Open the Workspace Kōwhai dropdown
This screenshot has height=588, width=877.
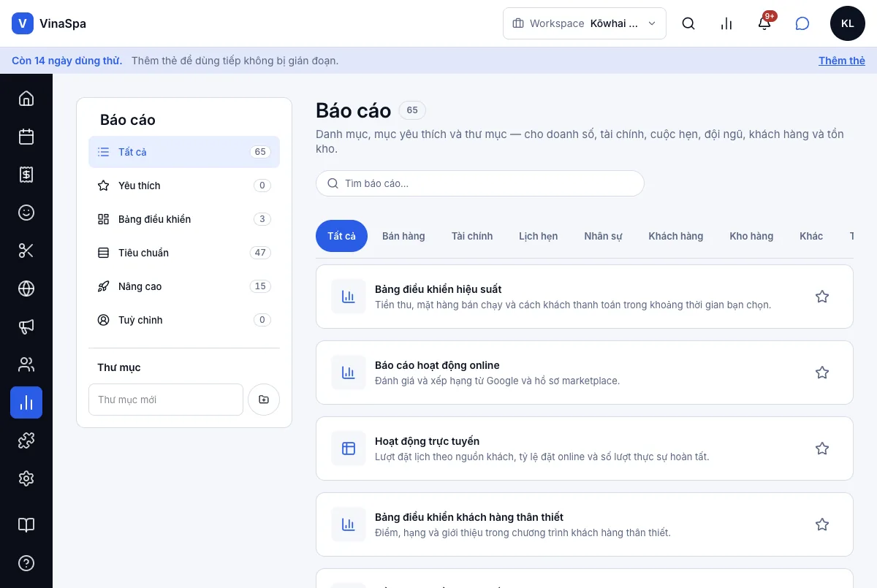(585, 23)
